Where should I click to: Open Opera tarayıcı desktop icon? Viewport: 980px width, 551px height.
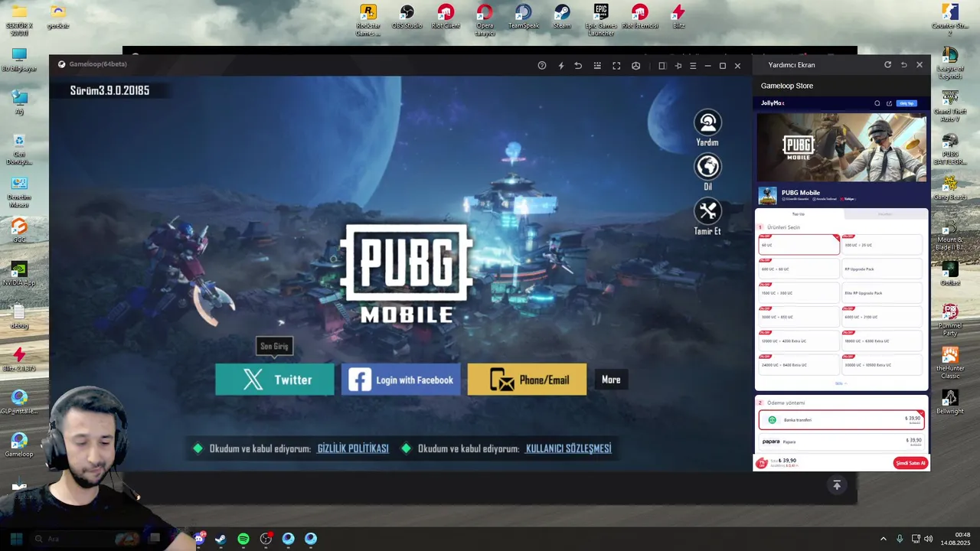(485, 19)
